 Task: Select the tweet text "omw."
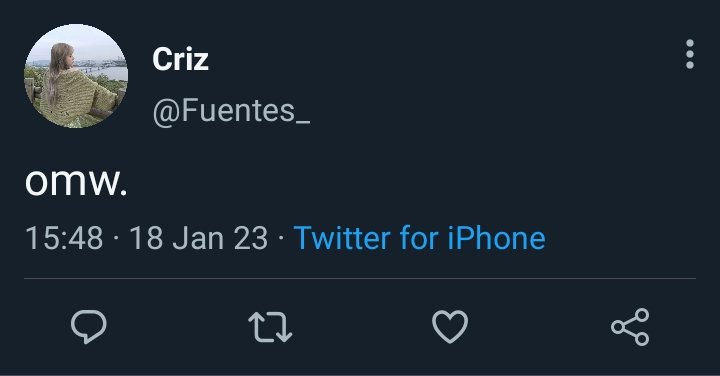click(x=76, y=182)
